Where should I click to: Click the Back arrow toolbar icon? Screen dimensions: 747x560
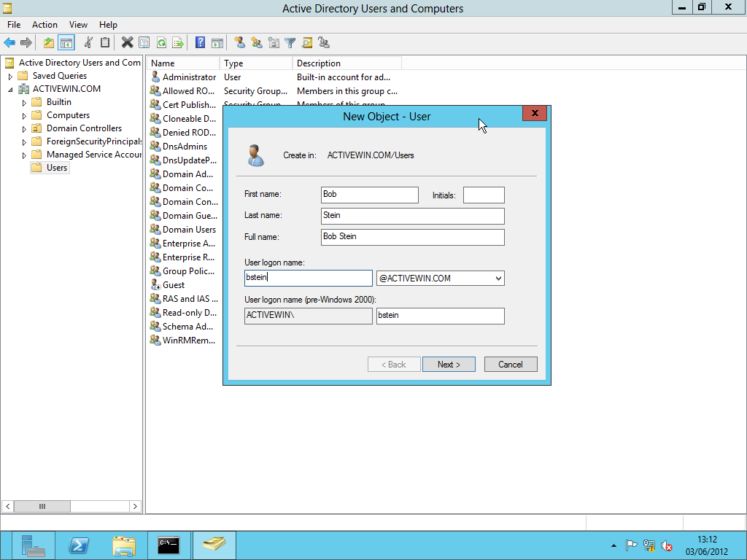tap(9, 43)
